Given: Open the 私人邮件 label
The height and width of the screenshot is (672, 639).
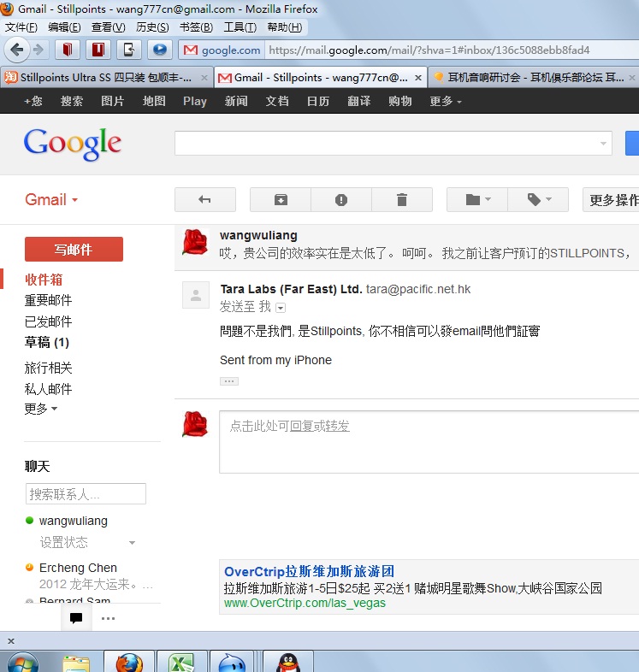Looking at the screenshot, I should [x=48, y=389].
